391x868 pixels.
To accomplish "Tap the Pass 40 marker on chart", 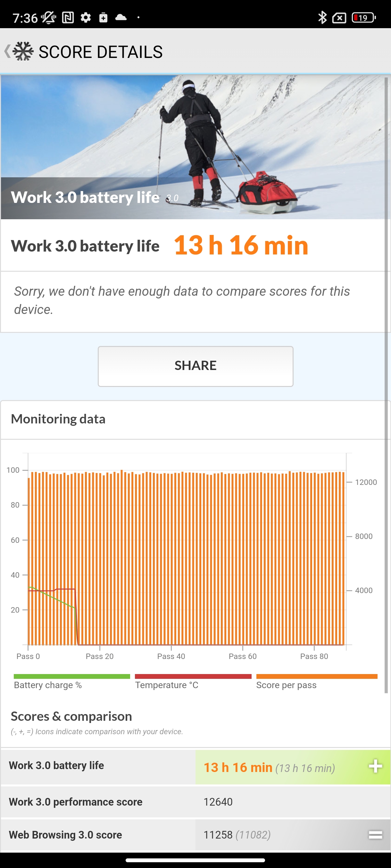I will [171, 656].
